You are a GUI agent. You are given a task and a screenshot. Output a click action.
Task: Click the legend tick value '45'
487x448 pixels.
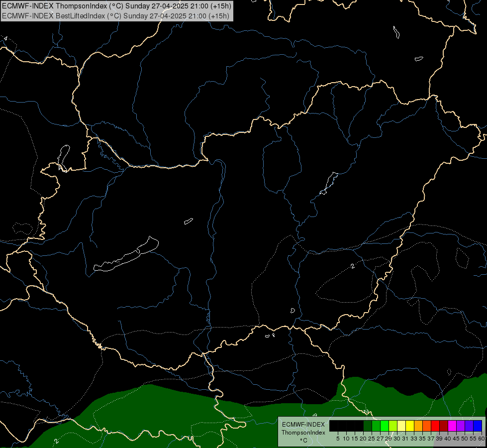(x=456, y=439)
